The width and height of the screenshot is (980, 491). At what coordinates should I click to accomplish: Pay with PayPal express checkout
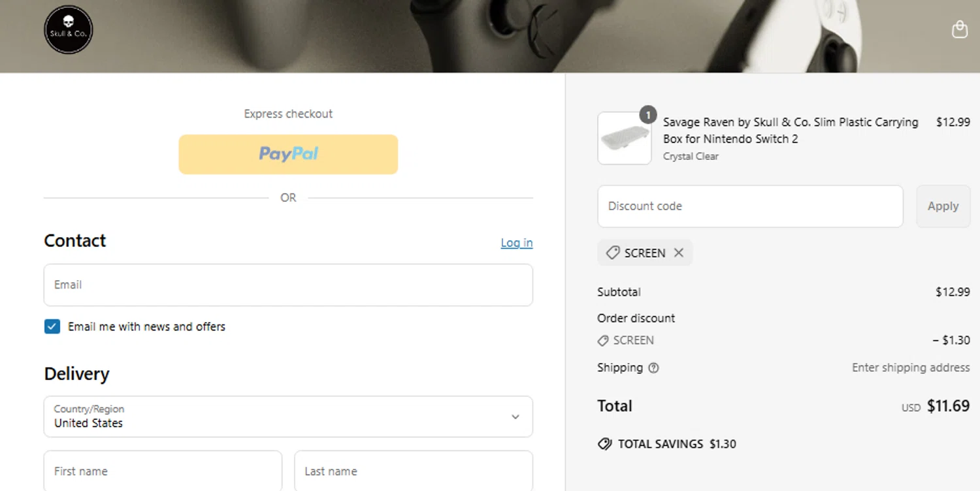288,154
